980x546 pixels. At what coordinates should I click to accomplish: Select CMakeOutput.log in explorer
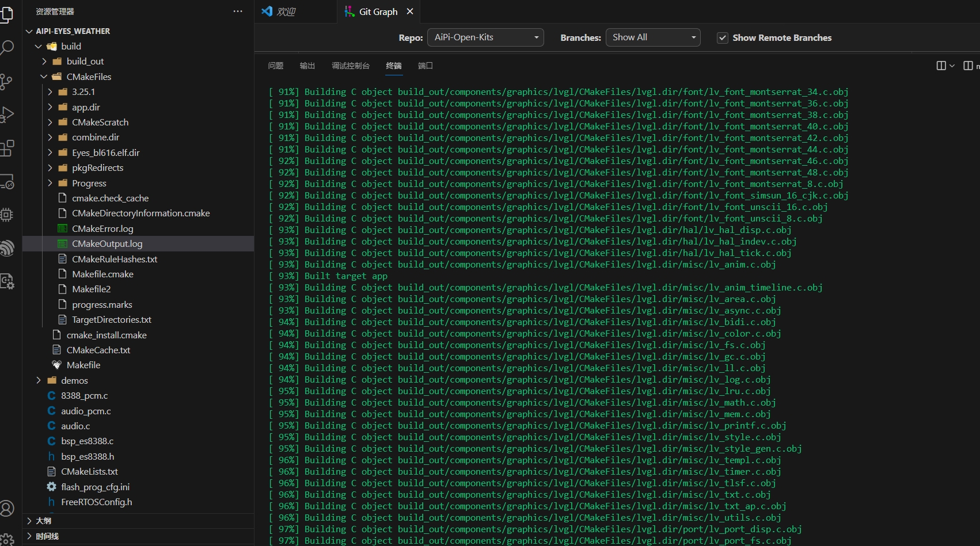[x=138, y=243]
